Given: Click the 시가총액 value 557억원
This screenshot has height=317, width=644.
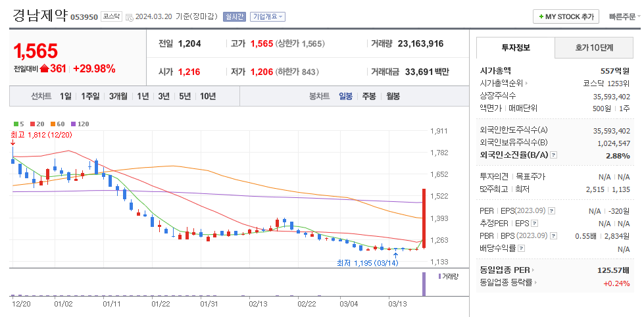Looking at the screenshot, I should pyautogui.click(x=615, y=70).
